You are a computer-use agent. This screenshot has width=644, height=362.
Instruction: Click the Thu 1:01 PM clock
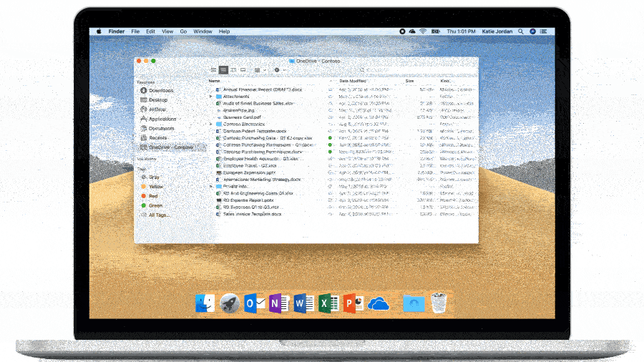pyautogui.click(x=461, y=31)
